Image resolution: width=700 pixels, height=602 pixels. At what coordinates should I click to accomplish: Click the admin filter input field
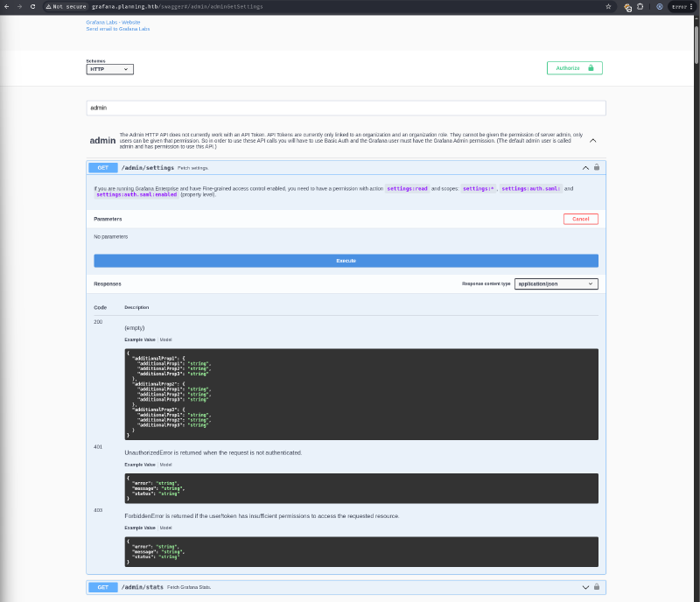click(x=346, y=107)
